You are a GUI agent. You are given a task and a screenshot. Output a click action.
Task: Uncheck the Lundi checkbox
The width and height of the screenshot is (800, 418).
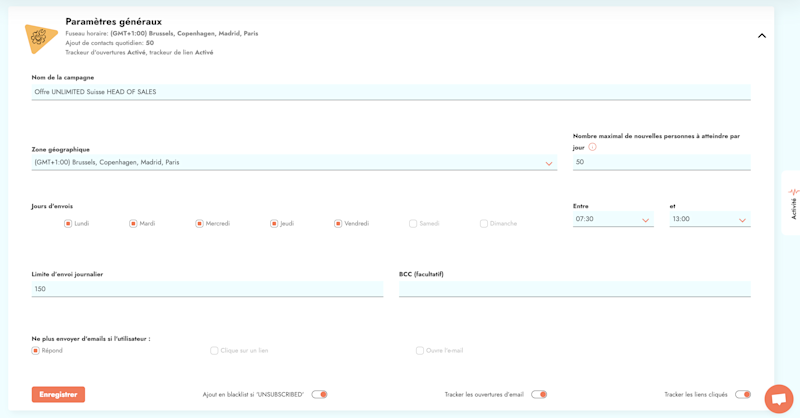click(68, 224)
